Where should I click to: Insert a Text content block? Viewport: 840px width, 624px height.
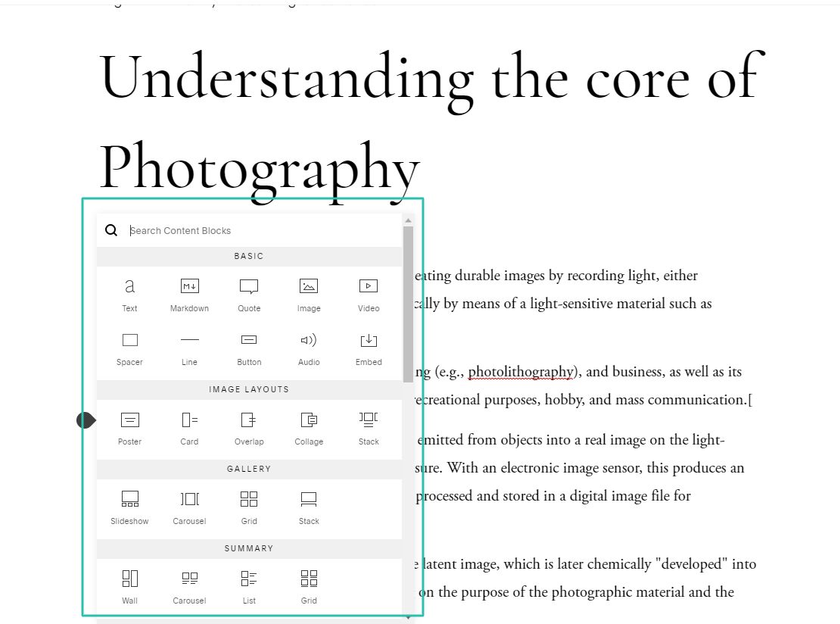tap(129, 295)
